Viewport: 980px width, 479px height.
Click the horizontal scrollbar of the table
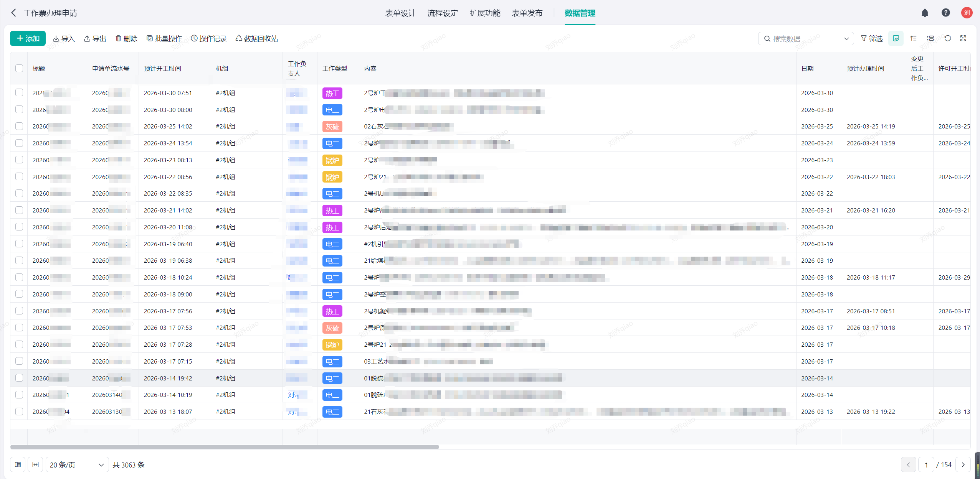(x=225, y=447)
